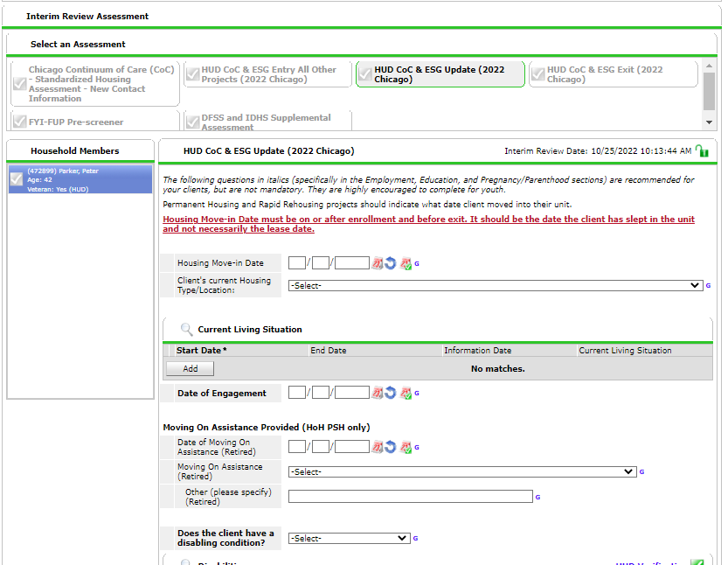This screenshot has width=728, height=565.
Task: Click refresh arrow icon beside Date of Engagement
Action: pyautogui.click(x=391, y=394)
